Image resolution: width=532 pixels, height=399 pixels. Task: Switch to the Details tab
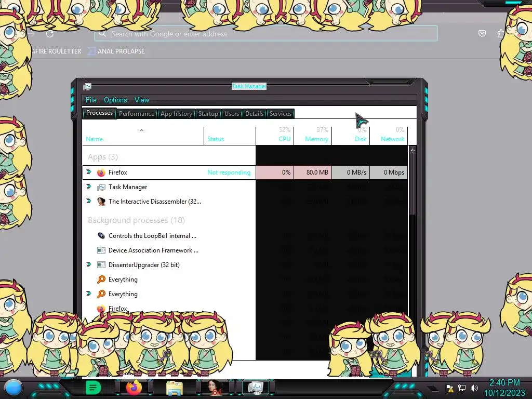(254, 114)
